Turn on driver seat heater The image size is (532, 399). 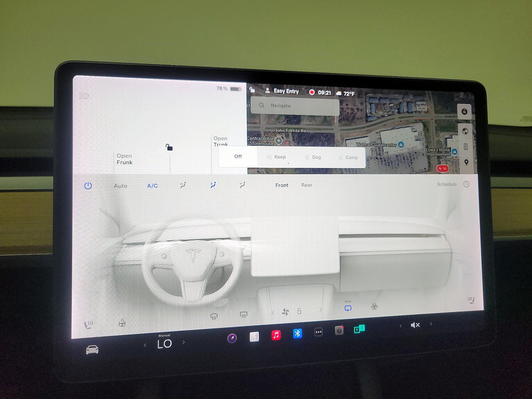click(x=89, y=324)
